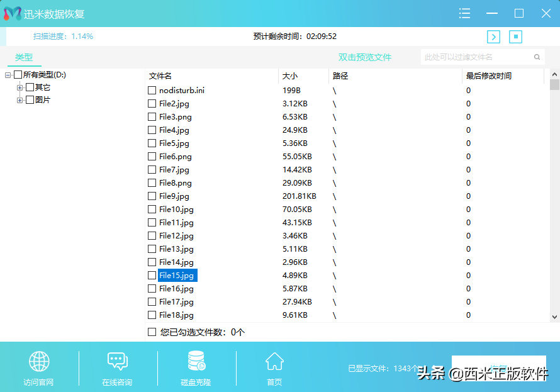Maximize the 迅米数据恢复 window
Image resolution: width=560 pixels, height=392 pixels.
pyautogui.click(x=519, y=14)
